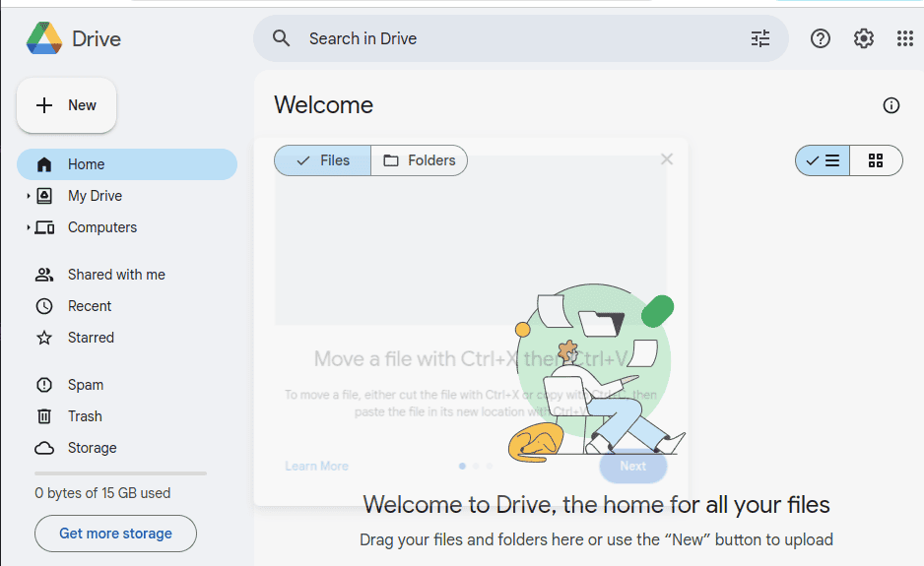Click the Computers devices icon
The width and height of the screenshot is (924, 566).
pyautogui.click(x=44, y=227)
